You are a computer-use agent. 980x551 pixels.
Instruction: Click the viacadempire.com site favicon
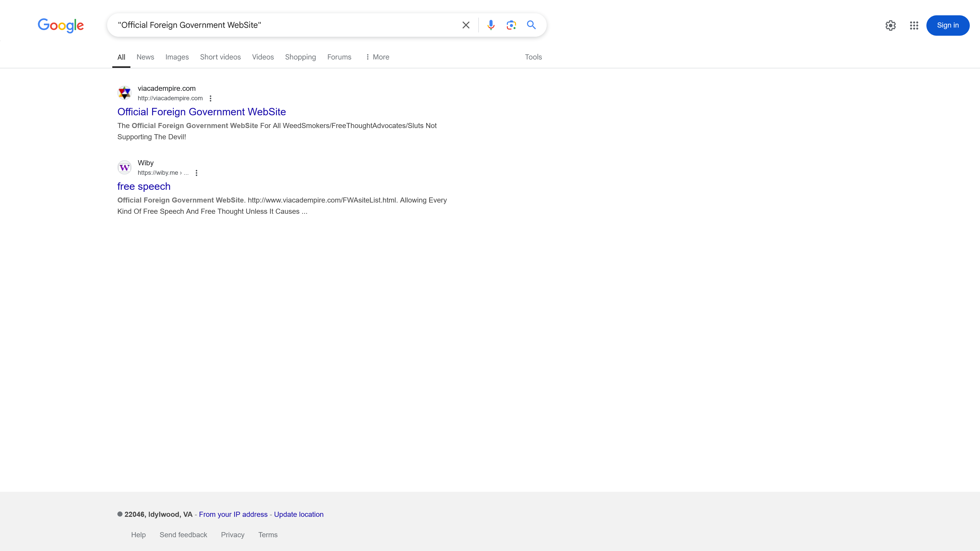click(x=124, y=93)
